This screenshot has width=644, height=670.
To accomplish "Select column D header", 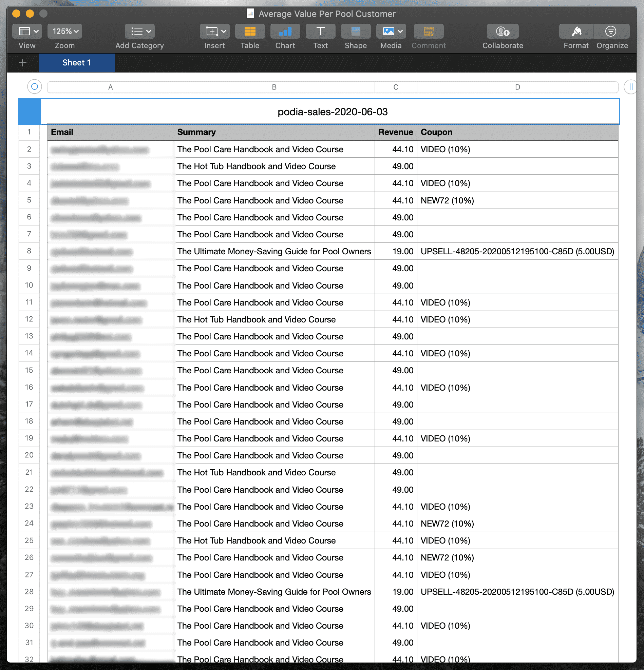I will 517,87.
